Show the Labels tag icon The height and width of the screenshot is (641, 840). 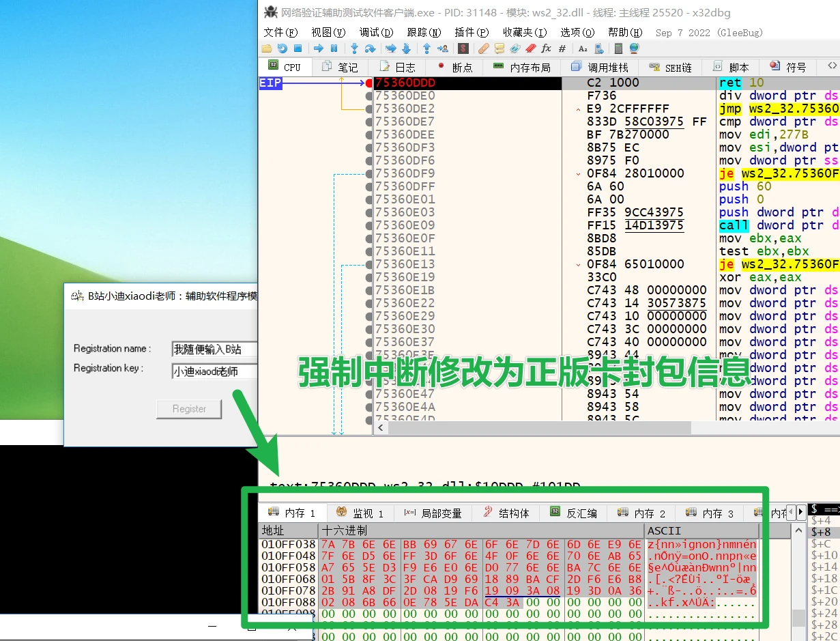(515, 48)
